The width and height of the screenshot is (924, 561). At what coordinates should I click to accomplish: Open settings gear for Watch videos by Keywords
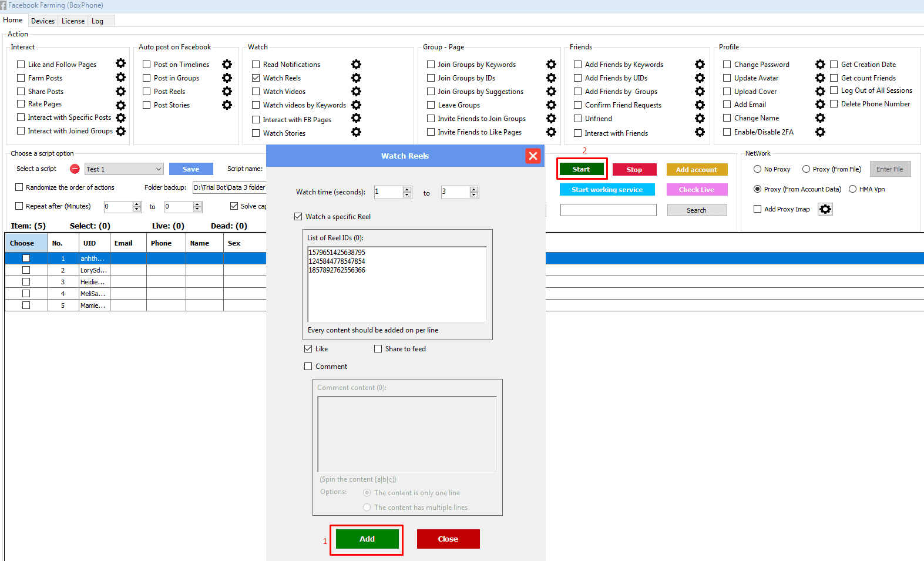[x=356, y=105]
